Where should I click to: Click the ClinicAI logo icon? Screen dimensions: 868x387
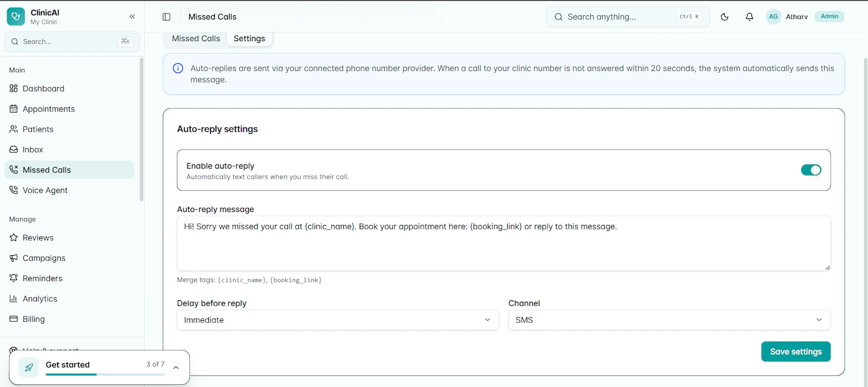tap(16, 17)
